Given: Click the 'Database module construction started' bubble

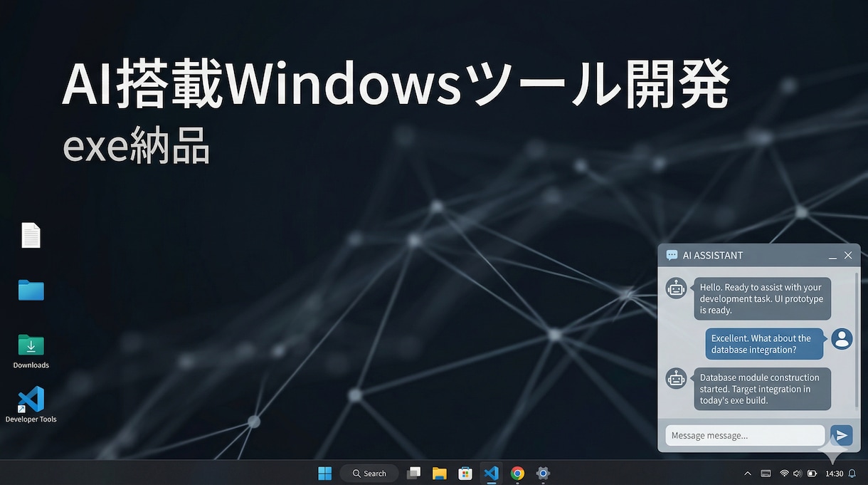Looking at the screenshot, I should 763,389.
